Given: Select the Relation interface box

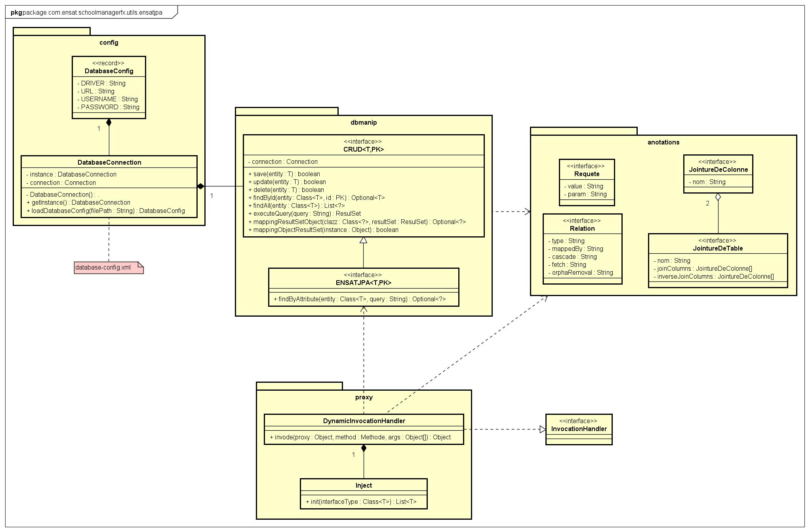Looking at the screenshot, I should tap(582, 228).
